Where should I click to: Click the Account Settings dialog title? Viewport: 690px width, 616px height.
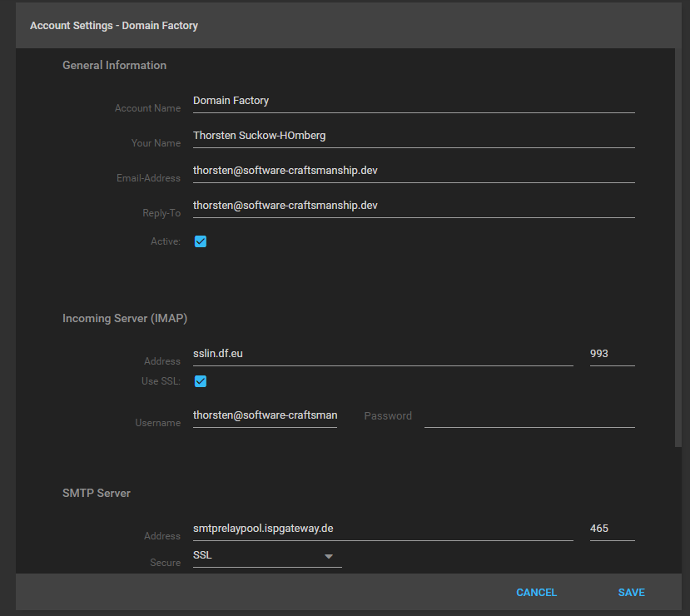point(114,26)
